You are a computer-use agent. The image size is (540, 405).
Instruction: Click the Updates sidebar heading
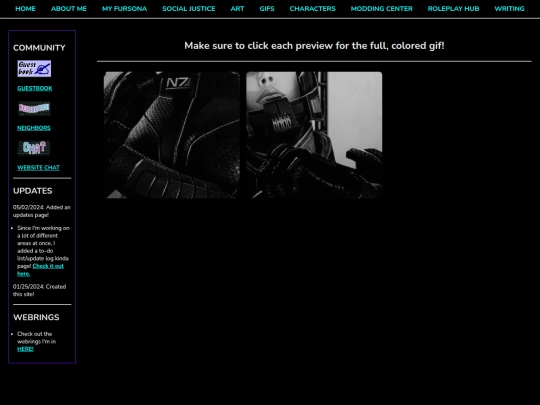pos(33,191)
